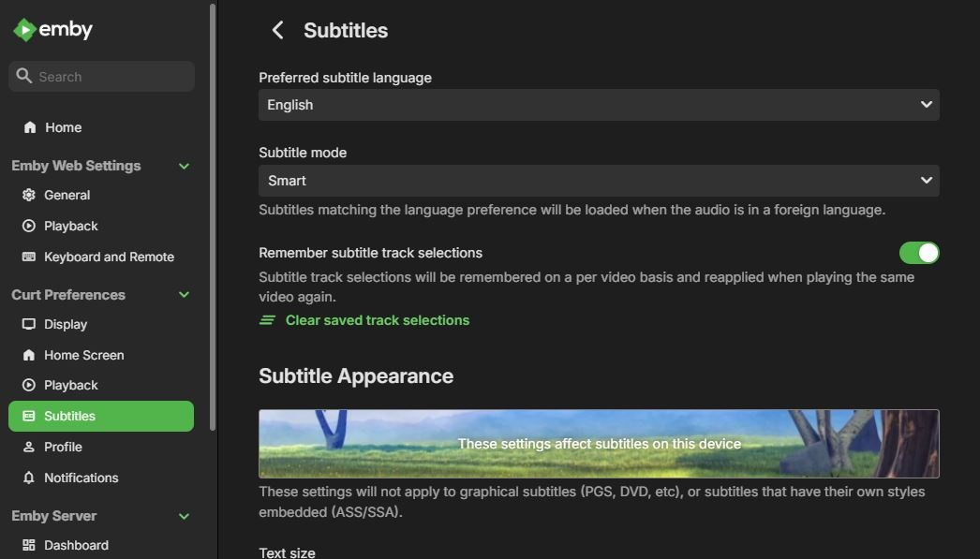980x559 pixels.
Task: Click the sidebar vertical scrollbar
Action: 213,217
